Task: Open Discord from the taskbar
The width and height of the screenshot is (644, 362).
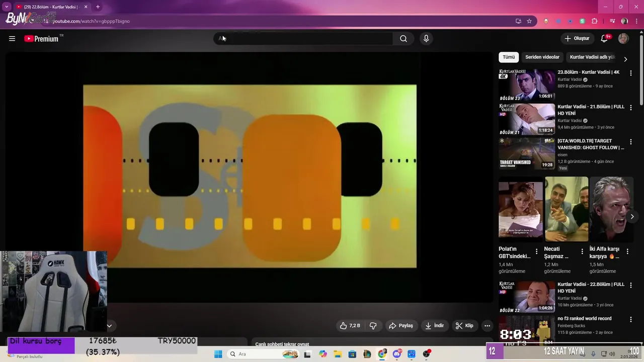Action: pos(397,354)
